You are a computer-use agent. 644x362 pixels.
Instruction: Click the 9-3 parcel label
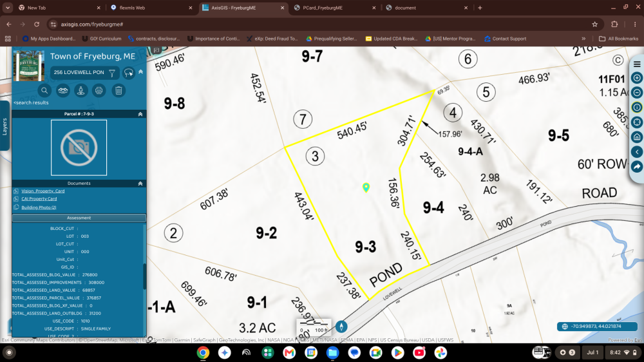(365, 247)
